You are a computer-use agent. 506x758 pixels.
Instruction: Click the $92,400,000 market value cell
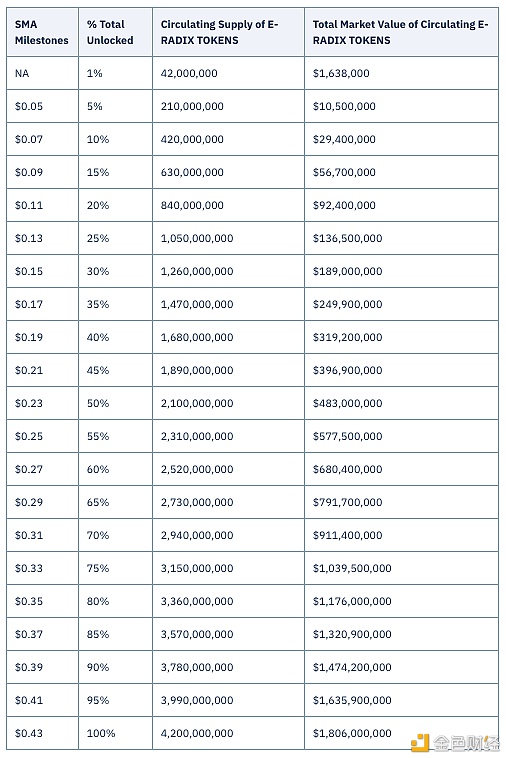[401, 205]
